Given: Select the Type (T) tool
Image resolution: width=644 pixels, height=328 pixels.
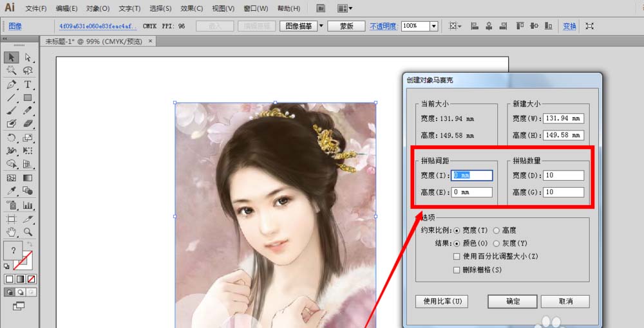Looking at the screenshot, I should click(28, 84).
